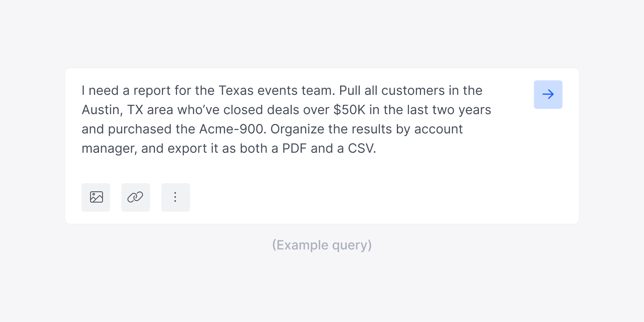Click the "(Example query)" caption
Viewport: 644px width, 322px height.
tap(322, 245)
